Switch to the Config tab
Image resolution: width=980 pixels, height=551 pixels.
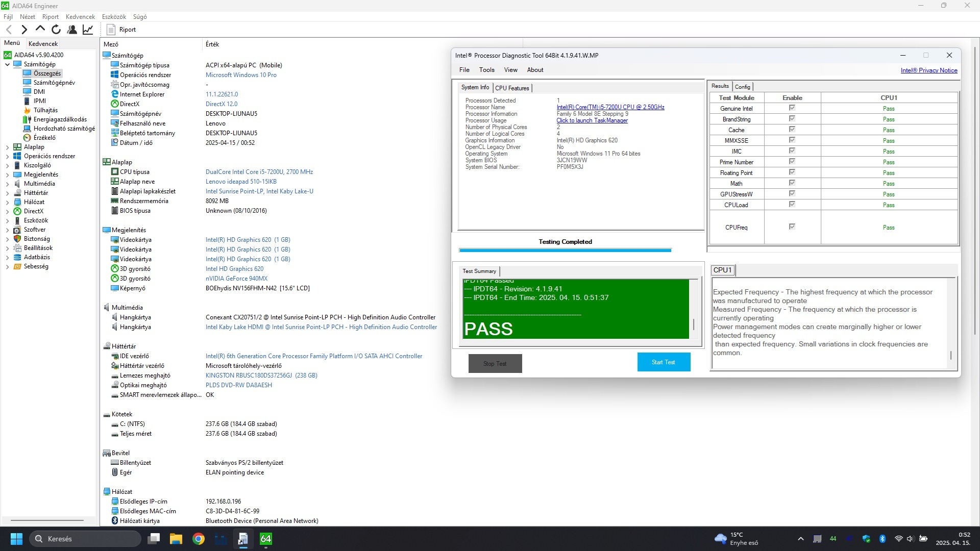pos(743,87)
